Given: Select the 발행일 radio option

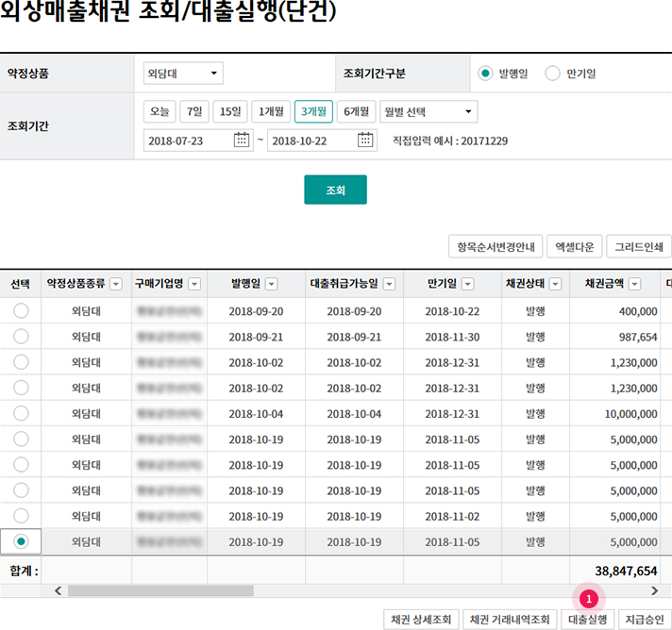Looking at the screenshot, I should tap(486, 74).
